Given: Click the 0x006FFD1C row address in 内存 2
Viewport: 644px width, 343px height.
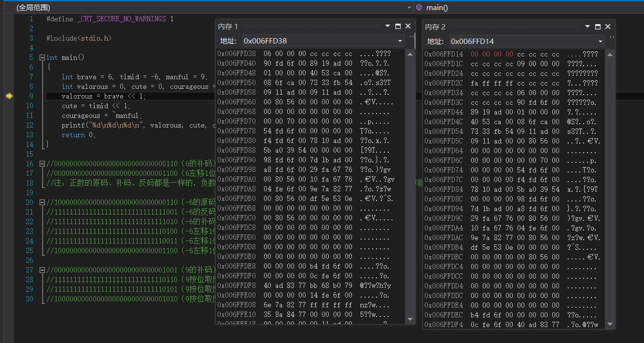Looking at the screenshot, I should pyautogui.click(x=444, y=64).
